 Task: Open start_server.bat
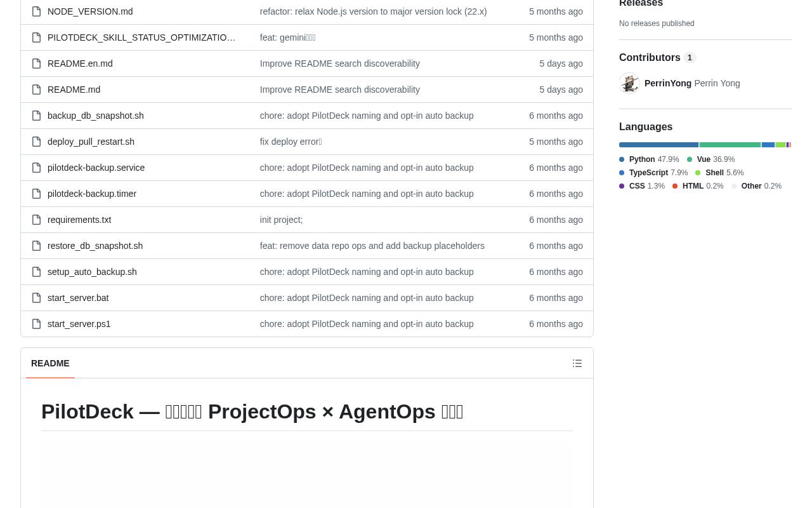point(78,298)
